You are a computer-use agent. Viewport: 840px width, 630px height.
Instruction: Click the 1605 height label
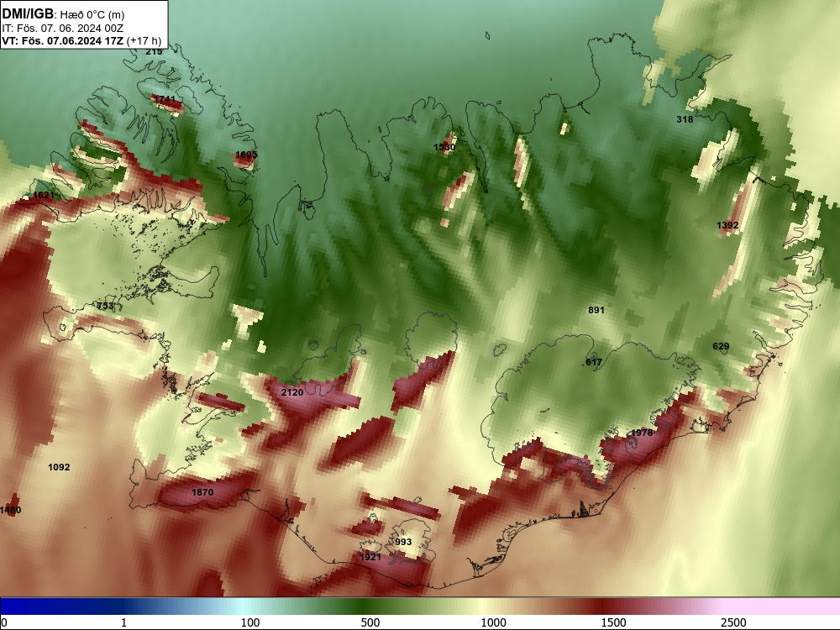[246, 155]
